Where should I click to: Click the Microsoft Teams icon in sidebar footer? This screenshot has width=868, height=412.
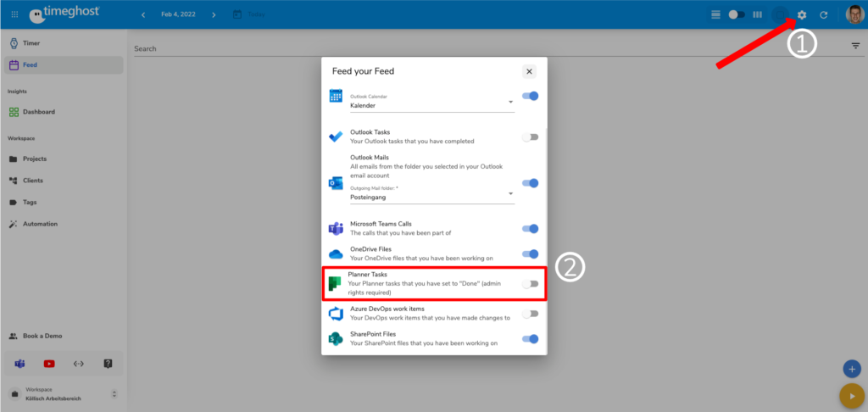pyautogui.click(x=19, y=364)
